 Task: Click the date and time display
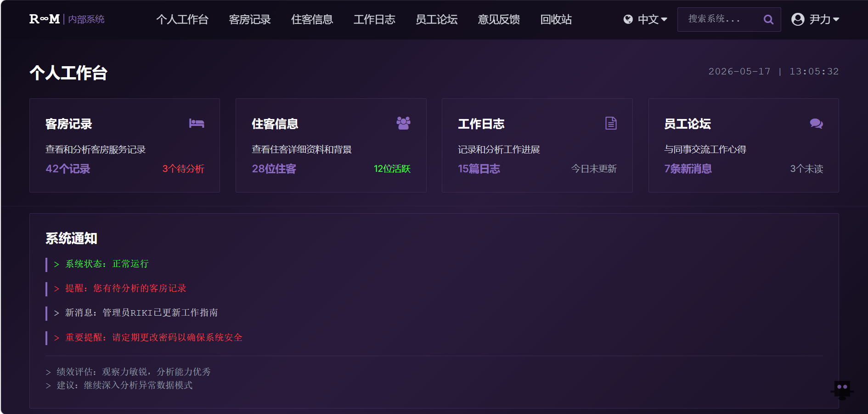(x=773, y=71)
